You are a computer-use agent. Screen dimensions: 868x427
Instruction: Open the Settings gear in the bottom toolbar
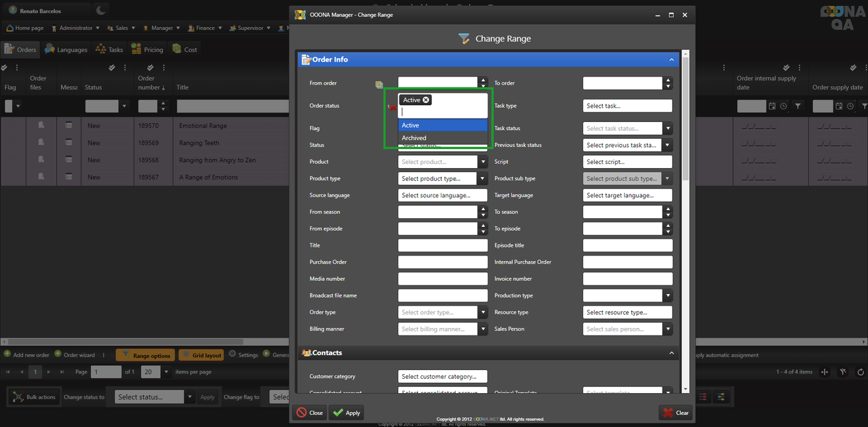pos(233,354)
